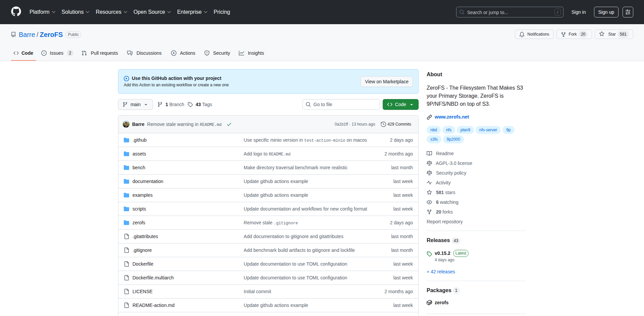The height and width of the screenshot is (316, 644).
Task: Click the ZeroFS repository name link
Action: (x=51, y=35)
